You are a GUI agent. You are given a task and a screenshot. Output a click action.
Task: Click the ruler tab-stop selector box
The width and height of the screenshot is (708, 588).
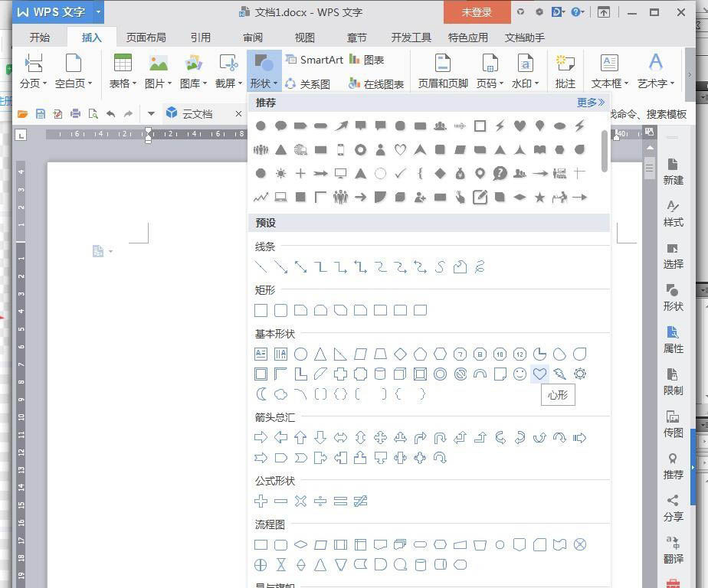coord(21,135)
